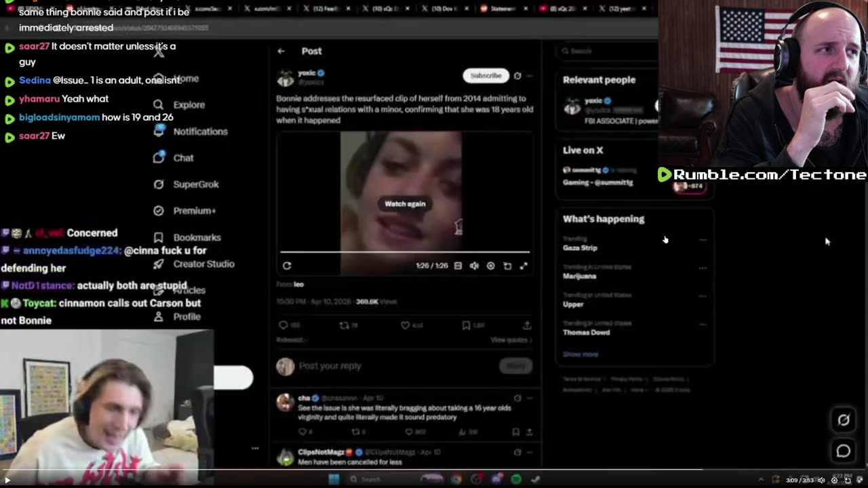Viewport: 868px width, 488px height.
Task: Subscribe to yoxic
Action: (486, 75)
